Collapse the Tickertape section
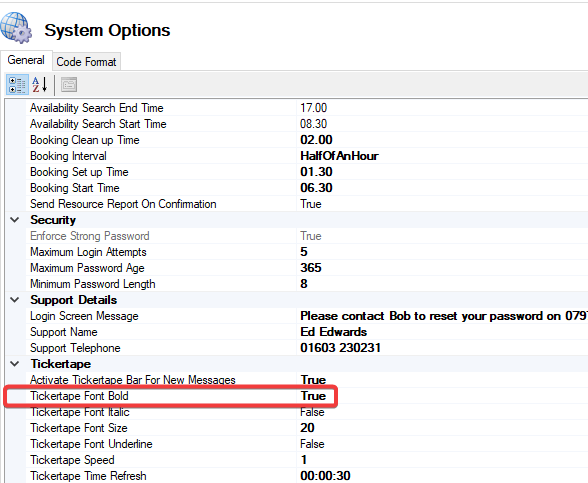 point(15,364)
